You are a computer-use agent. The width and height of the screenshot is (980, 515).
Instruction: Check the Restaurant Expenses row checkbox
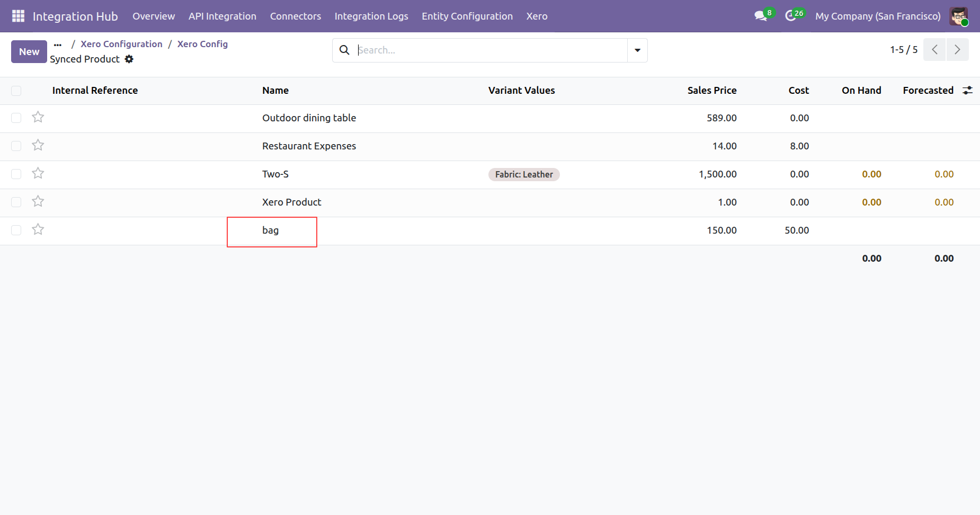coord(16,146)
